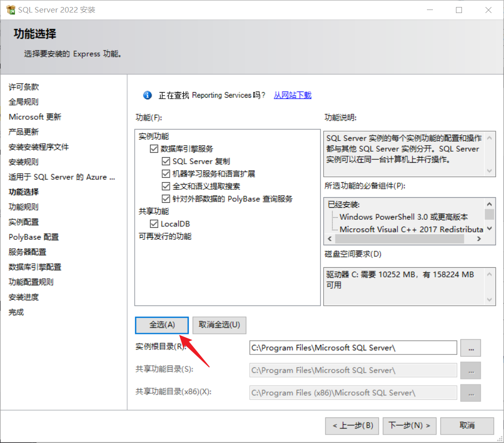The width and height of the screenshot is (504, 443).
Task: Select 共享功能 tree heading
Action: pyautogui.click(x=154, y=211)
